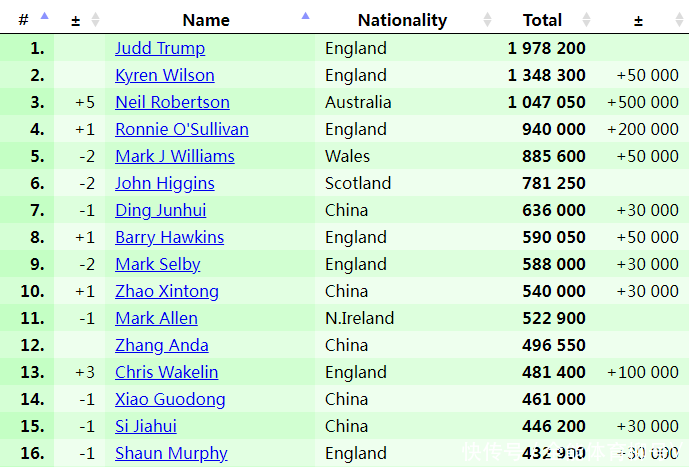Click sort arrows beside rank change column

click(95, 20)
